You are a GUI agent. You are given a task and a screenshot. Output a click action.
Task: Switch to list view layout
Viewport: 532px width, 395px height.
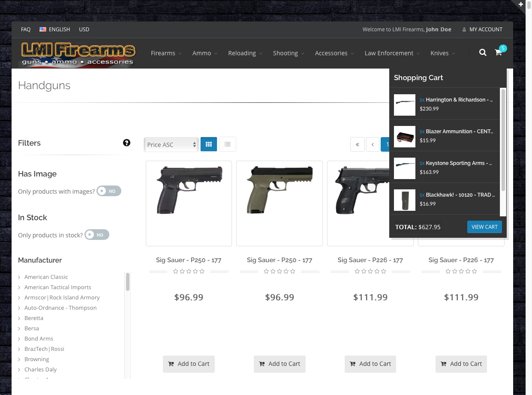coord(228,144)
